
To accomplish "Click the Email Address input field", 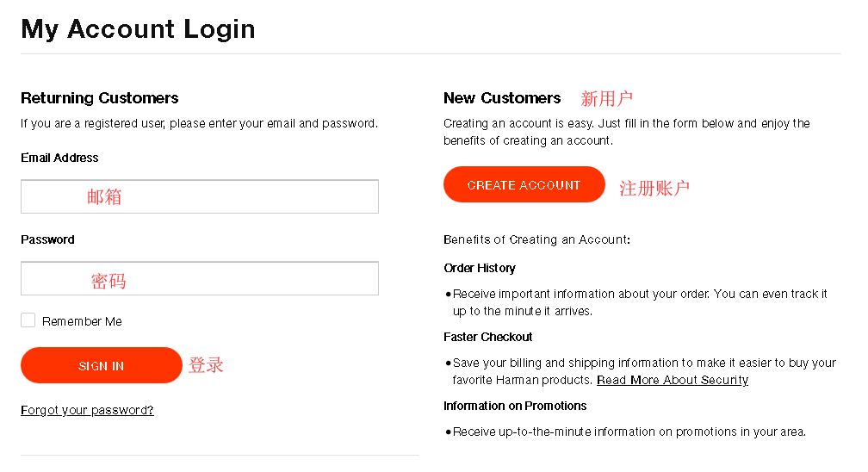I will (x=199, y=196).
